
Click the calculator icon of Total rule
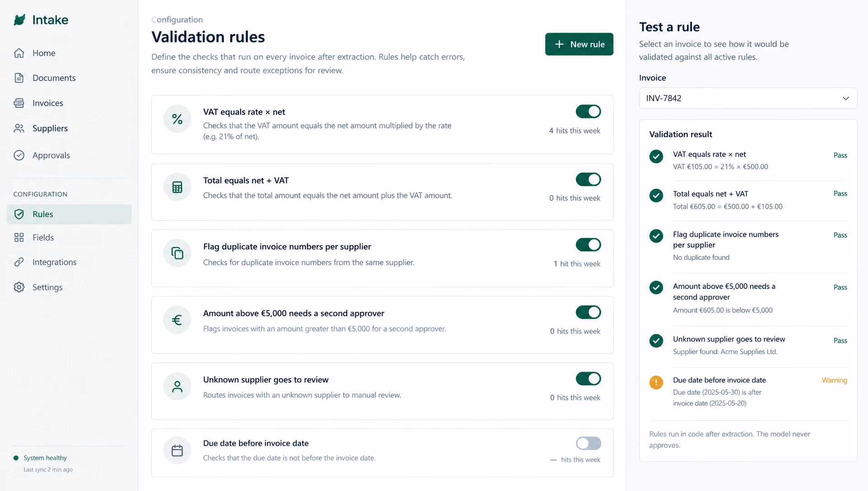point(177,187)
